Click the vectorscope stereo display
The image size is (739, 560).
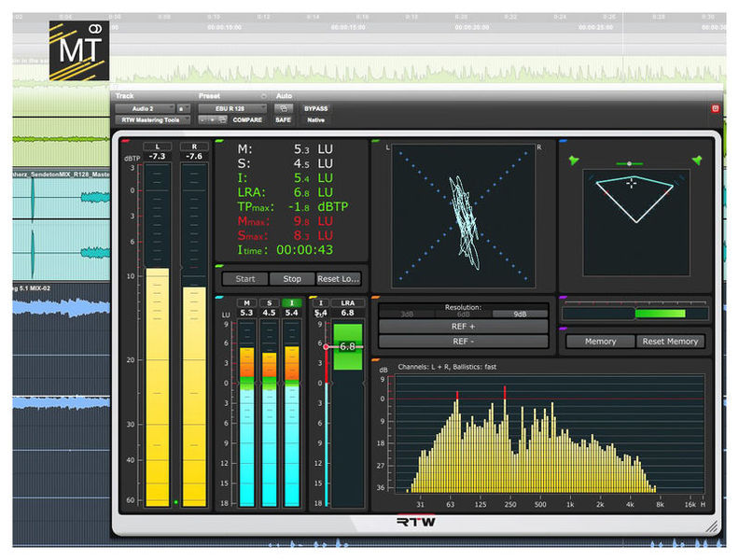tap(464, 216)
